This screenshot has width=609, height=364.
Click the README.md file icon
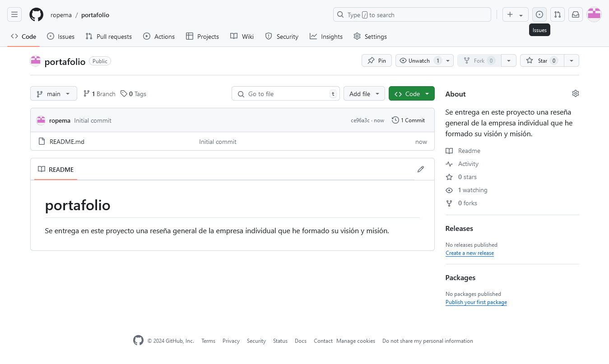click(x=42, y=142)
